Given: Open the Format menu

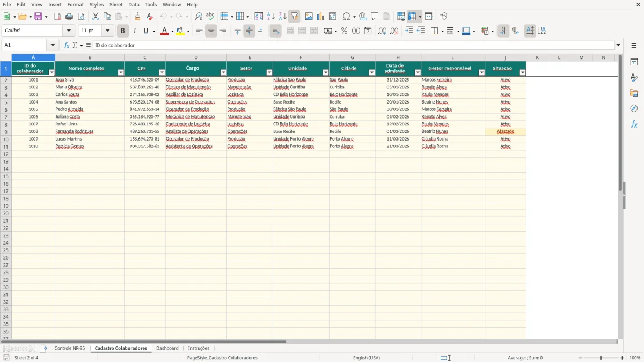Looking at the screenshot, I should point(75,4).
